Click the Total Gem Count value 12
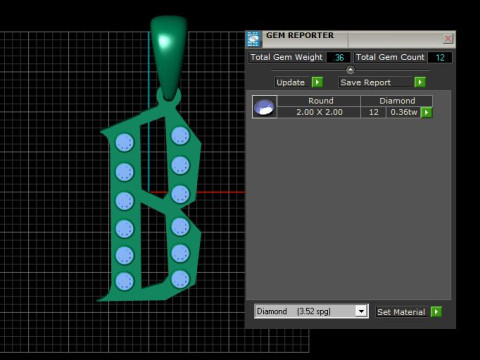Viewport: 480px width, 360px height. pyautogui.click(x=440, y=57)
